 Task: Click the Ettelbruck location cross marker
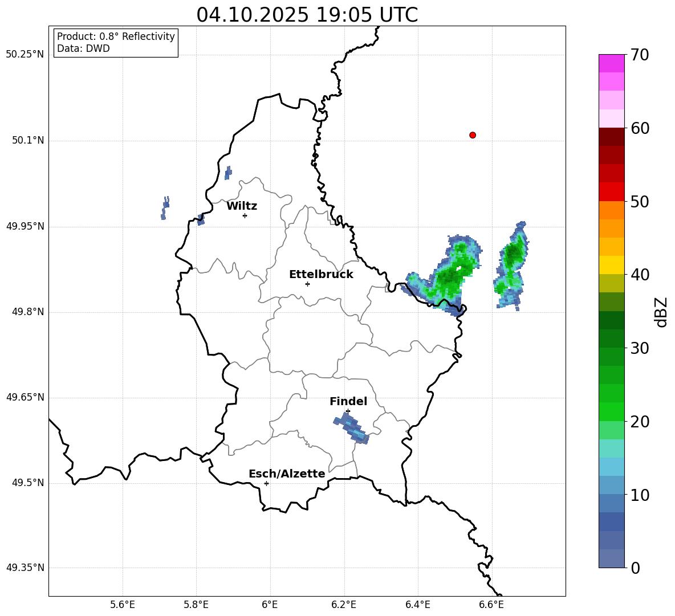coord(307,284)
